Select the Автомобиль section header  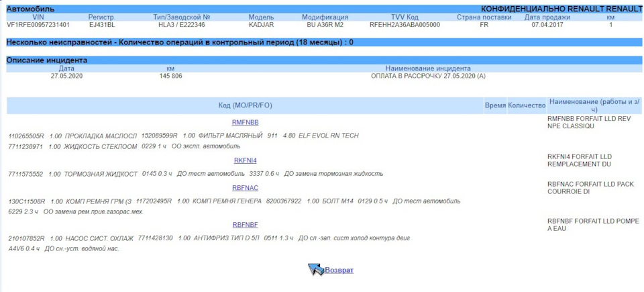pyautogui.click(x=32, y=9)
